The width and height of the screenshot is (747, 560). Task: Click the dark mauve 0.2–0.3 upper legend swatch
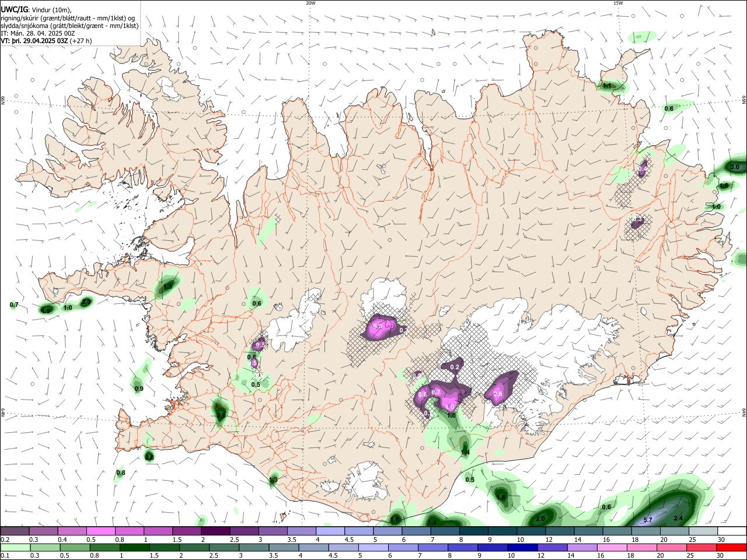tap(15, 531)
